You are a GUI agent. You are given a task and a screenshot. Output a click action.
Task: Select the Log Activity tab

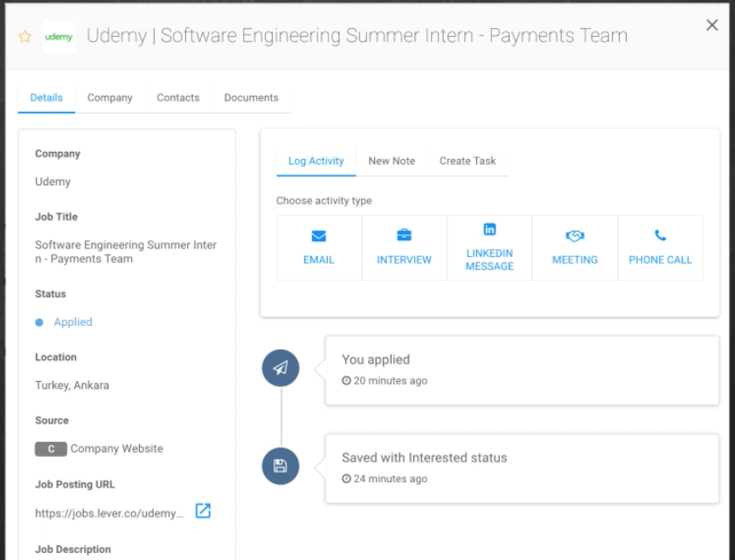316,161
